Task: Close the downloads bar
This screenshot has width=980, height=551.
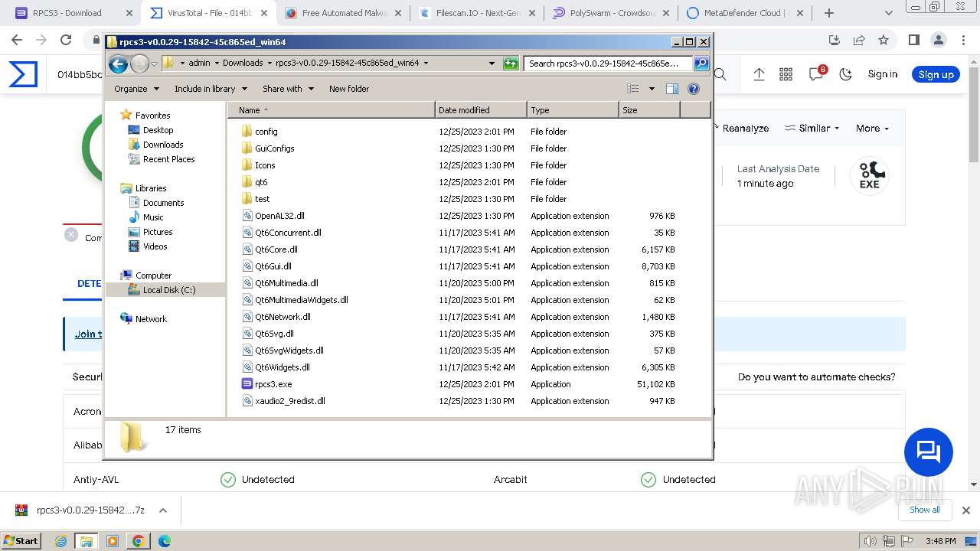Action: [966, 510]
